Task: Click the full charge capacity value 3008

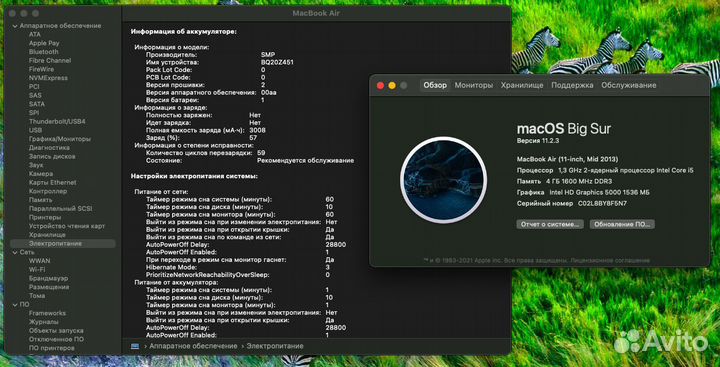Action: (x=258, y=130)
